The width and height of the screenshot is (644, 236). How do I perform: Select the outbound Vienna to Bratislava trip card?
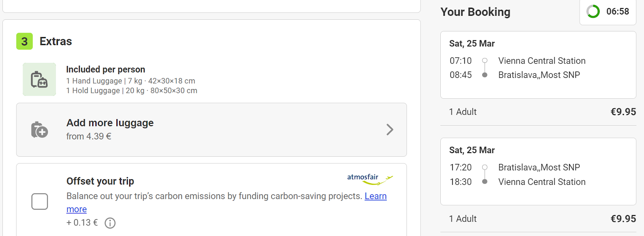(x=538, y=65)
